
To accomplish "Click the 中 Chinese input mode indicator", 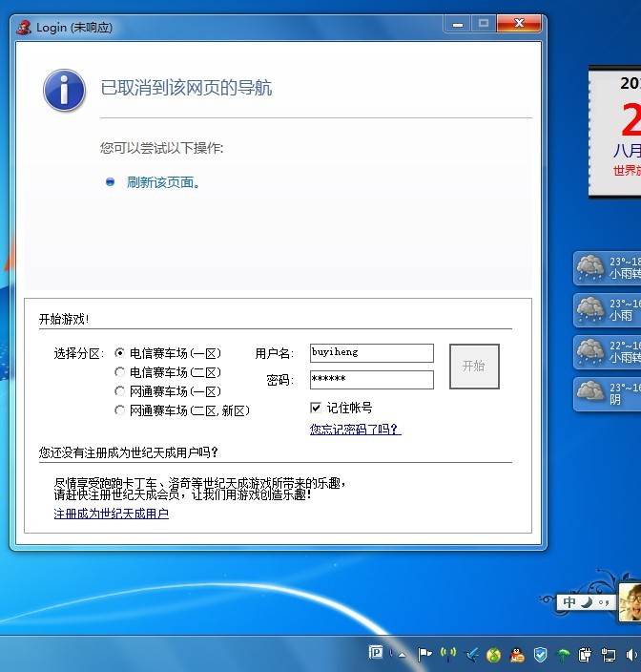I will coord(569,602).
